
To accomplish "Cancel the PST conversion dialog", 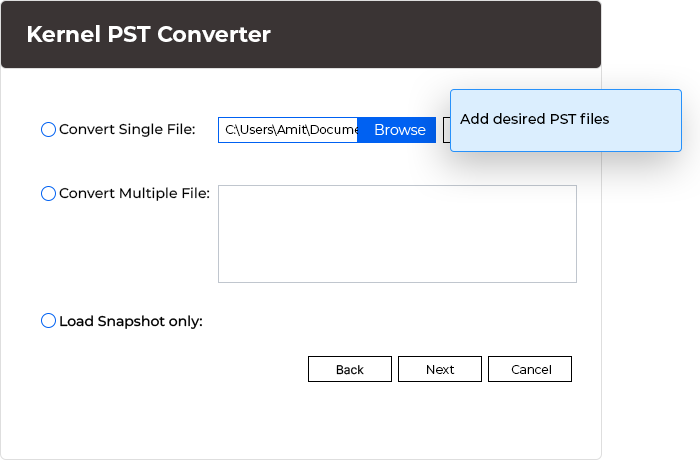I will [x=530, y=369].
